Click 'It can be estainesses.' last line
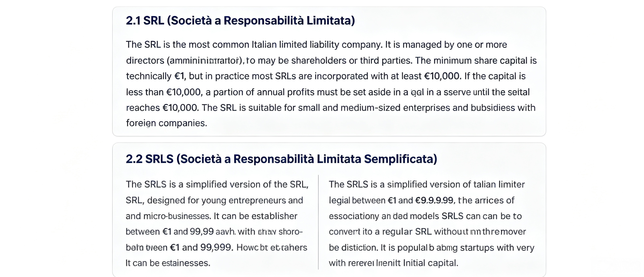Screen dimensions: 644x277 click(x=168, y=263)
